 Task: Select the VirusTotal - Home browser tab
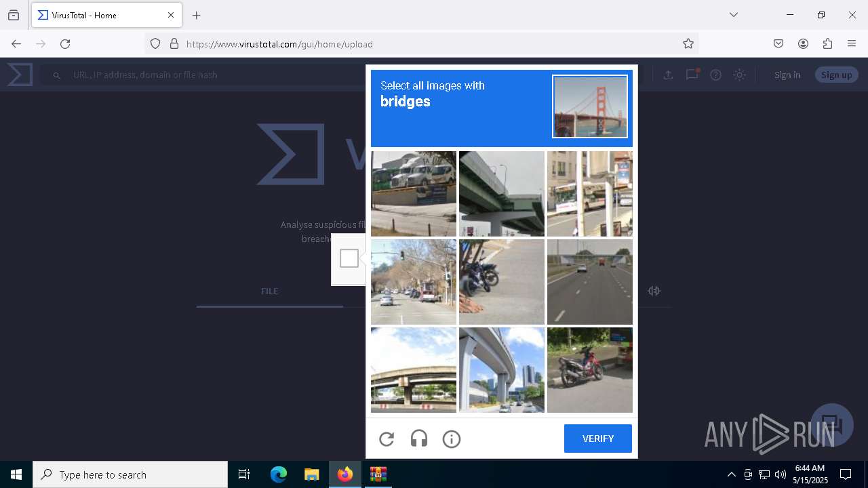[106, 15]
